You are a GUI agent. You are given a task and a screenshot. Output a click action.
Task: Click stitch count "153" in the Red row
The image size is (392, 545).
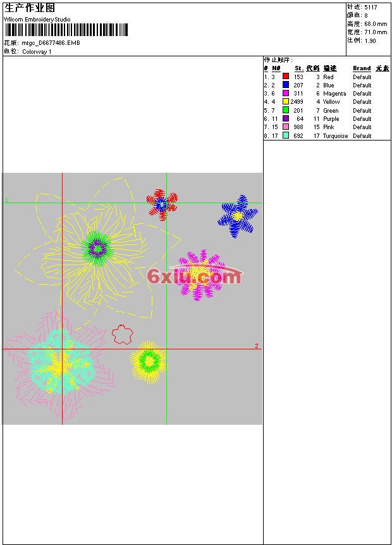point(298,77)
